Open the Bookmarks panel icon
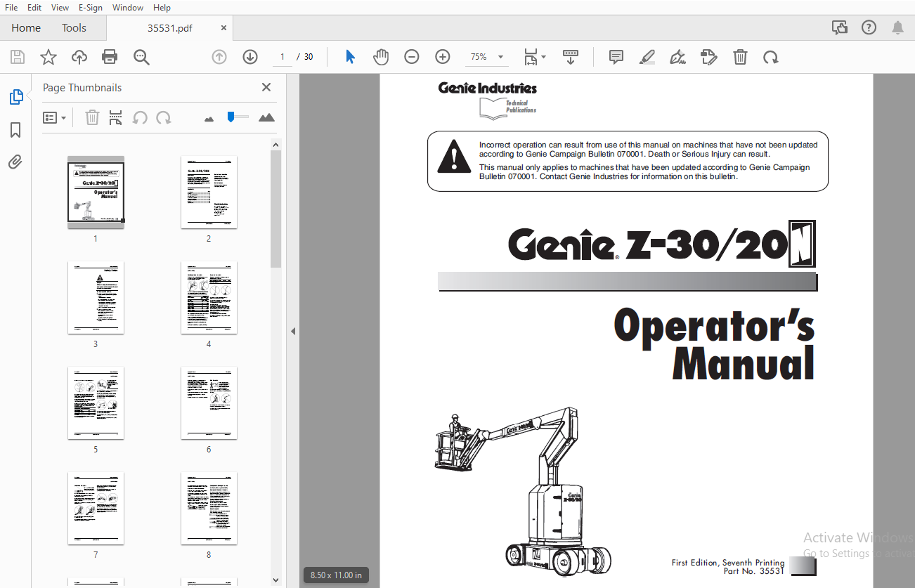This screenshot has width=915, height=588. (15, 130)
